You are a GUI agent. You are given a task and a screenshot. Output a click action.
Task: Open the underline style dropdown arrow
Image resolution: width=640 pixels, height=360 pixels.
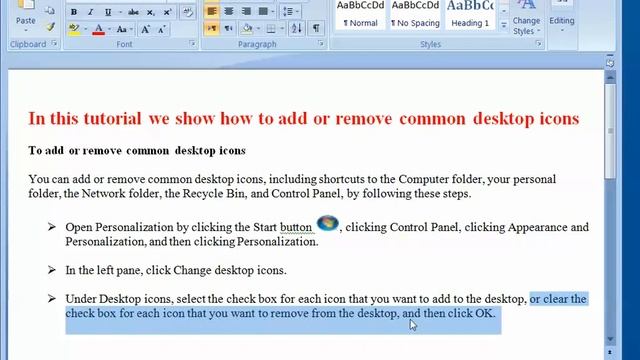point(120,12)
